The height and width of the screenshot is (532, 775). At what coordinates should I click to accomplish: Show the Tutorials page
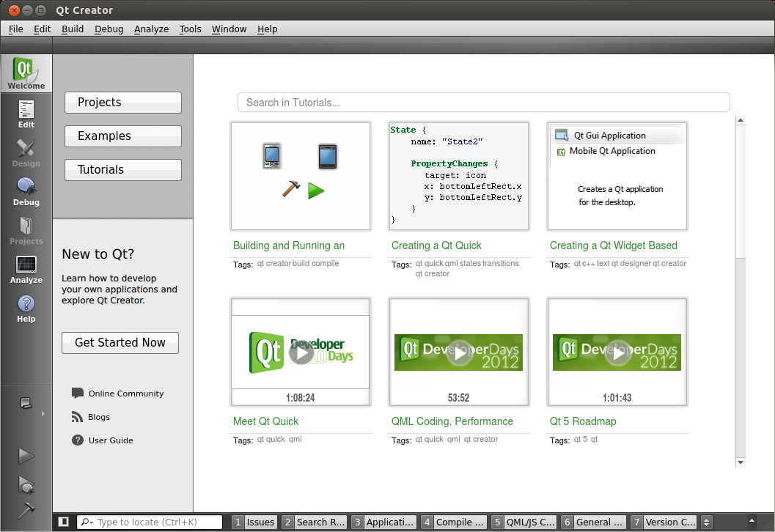[123, 169]
